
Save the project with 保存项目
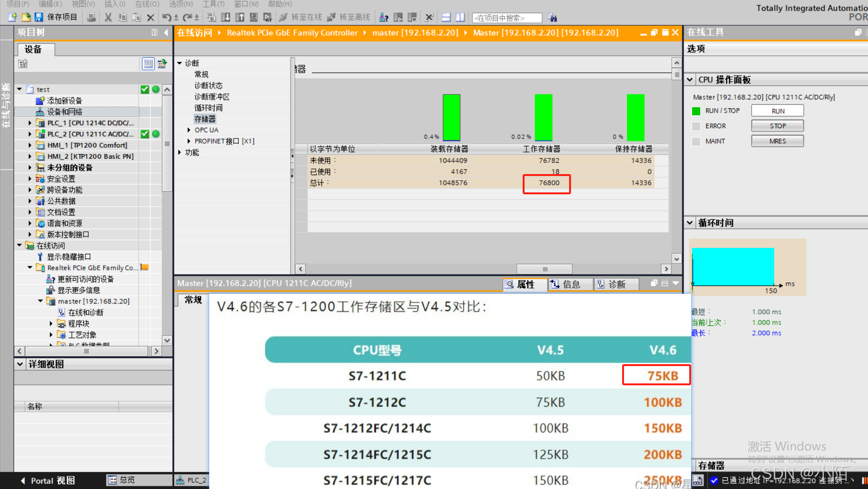click(x=56, y=17)
